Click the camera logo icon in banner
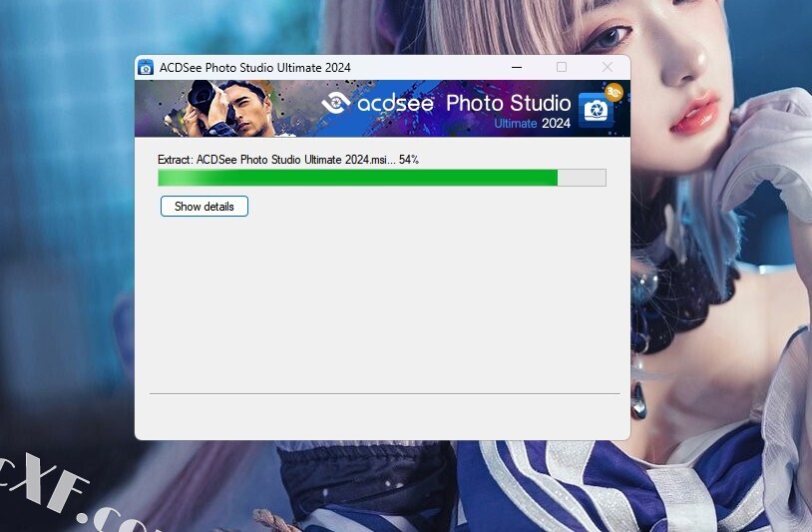 click(596, 110)
